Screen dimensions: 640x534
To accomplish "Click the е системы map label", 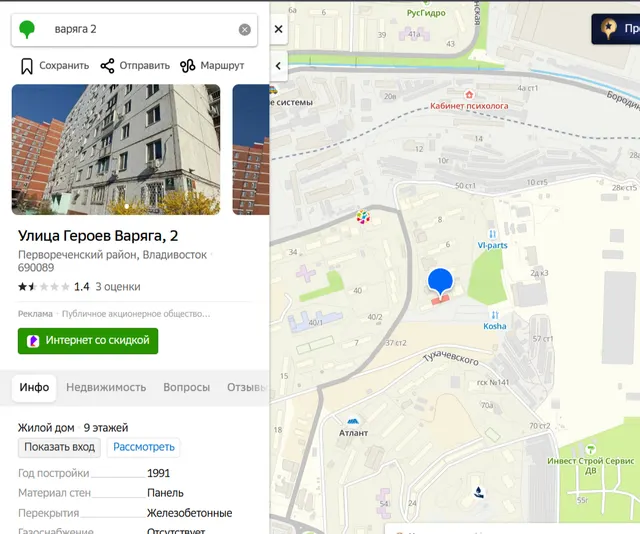I will [x=291, y=102].
